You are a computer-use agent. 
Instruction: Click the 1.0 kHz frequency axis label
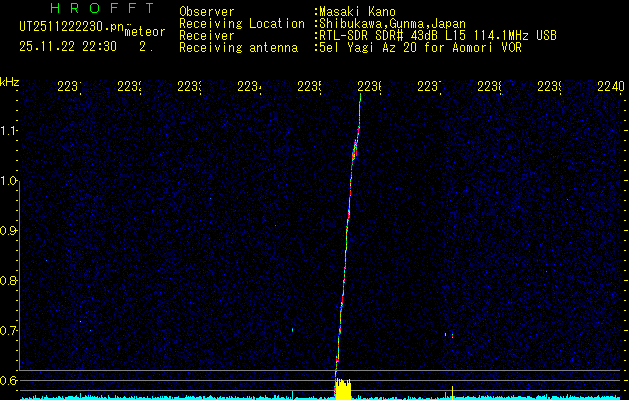pos(9,181)
